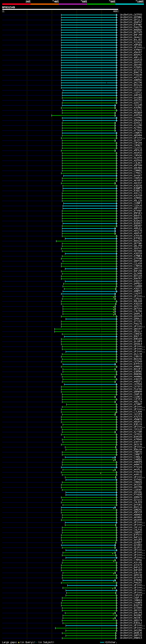The height and width of the screenshot is (644, 146).
Task: Select the UniRef100_Q9SDL8 hit name
Action: tap(131, 344)
